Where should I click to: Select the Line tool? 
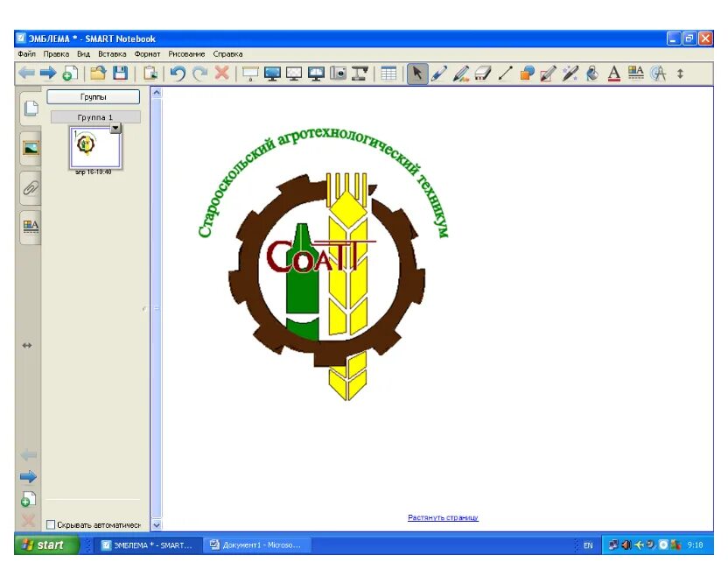(505, 74)
